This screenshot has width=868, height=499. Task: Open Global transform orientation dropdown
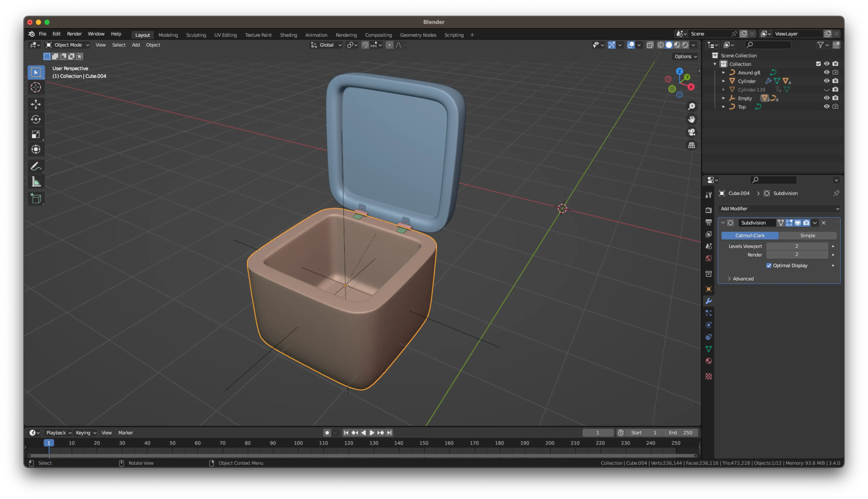tap(326, 45)
